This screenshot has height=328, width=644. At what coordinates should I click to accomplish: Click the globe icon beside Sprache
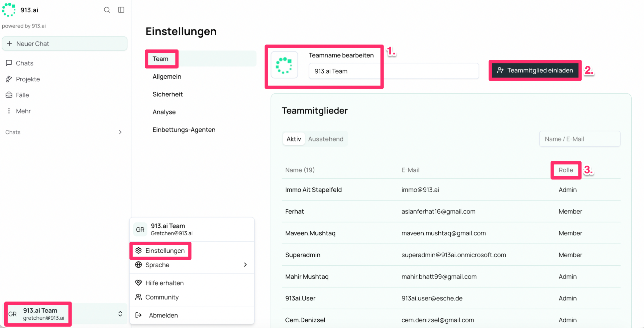click(x=139, y=265)
